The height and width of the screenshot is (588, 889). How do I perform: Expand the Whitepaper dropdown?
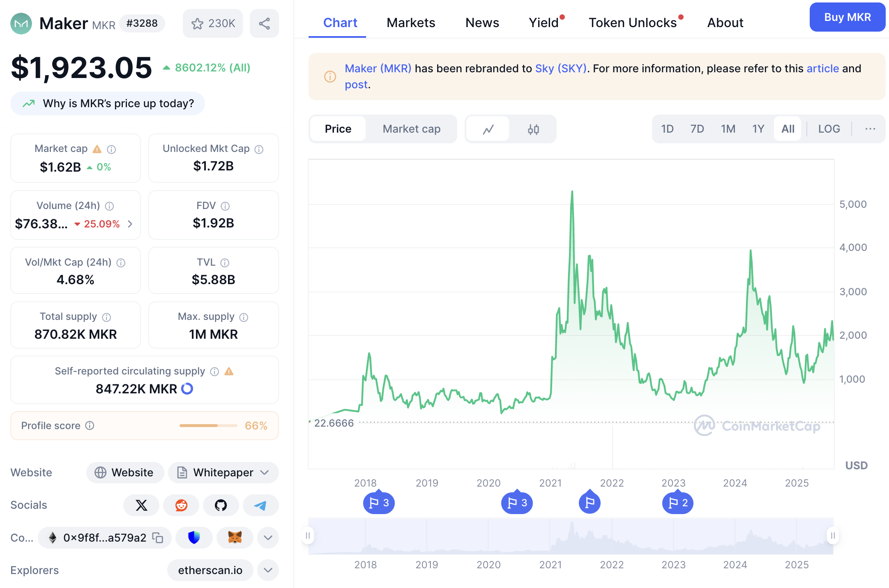(x=223, y=473)
